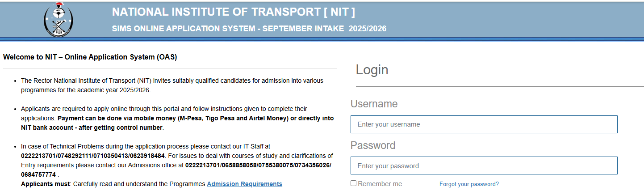Screen dimensions: 644x191
Task: Focus the Username input field
Action: 484,124
